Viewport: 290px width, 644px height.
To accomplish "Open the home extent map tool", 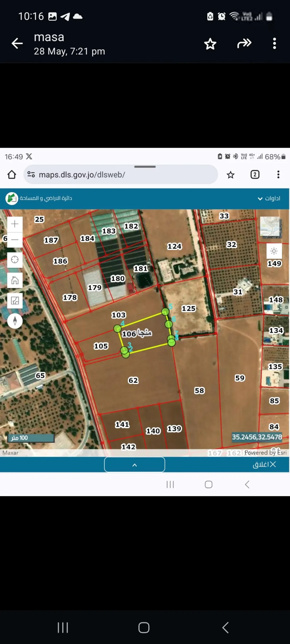I will (x=15, y=280).
